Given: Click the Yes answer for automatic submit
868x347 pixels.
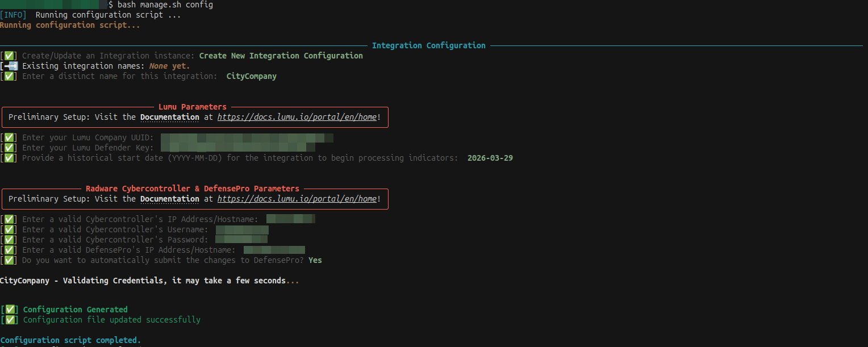Looking at the screenshot, I should pyautogui.click(x=315, y=260).
